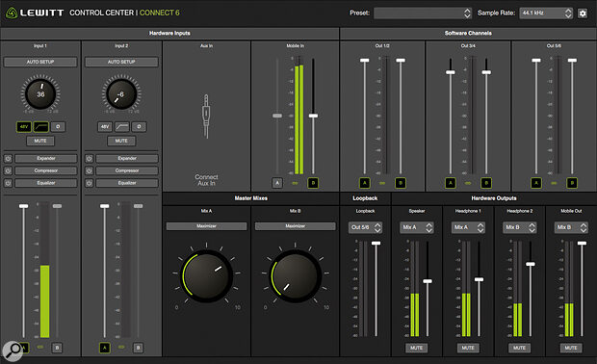597x364 pixels.
Task: Toggle Mix B for Out 5/6
Action: click(x=572, y=183)
